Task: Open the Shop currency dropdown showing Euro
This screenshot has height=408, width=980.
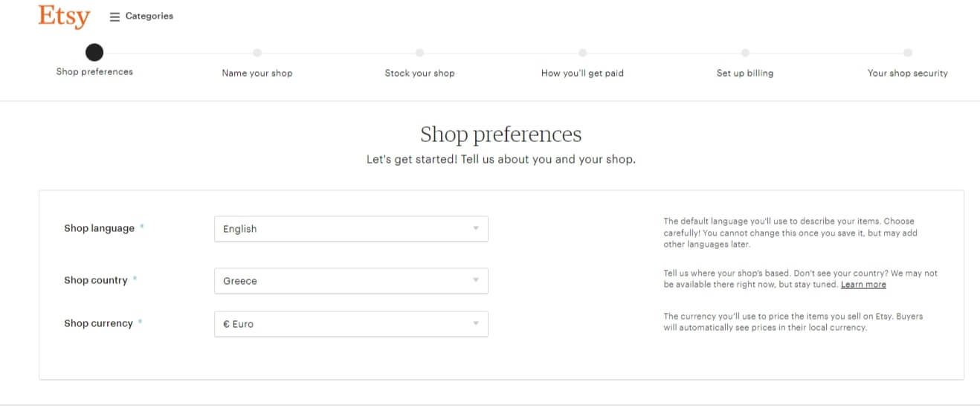Action: (351, 324)
